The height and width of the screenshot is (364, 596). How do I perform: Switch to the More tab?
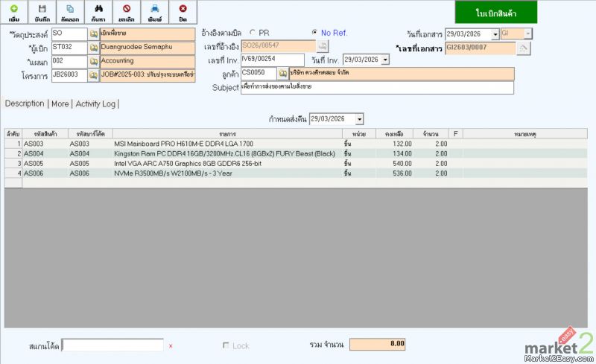point(60,103)
